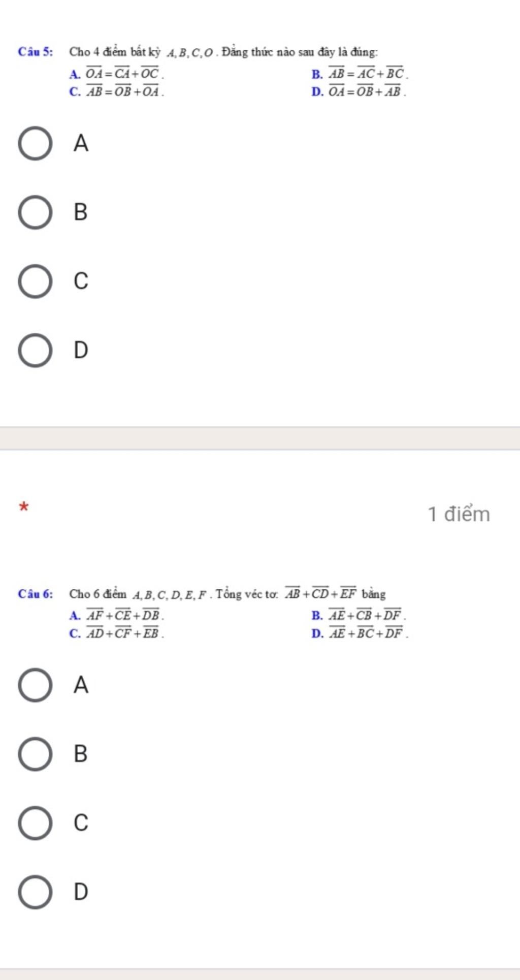
Task: Choose radio circle B for Câu 6
Action: point(35,754)
